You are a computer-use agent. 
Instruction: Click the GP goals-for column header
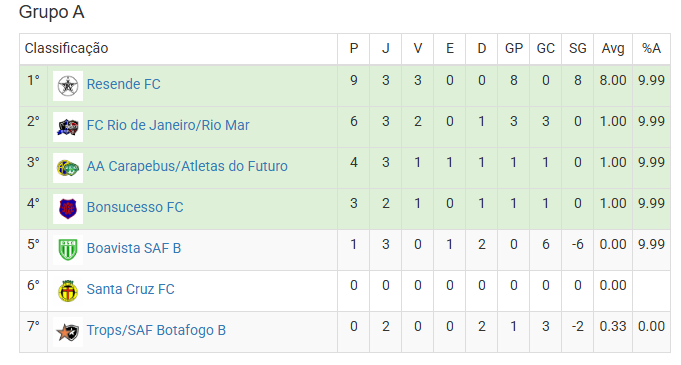click(x=514, y=48)
